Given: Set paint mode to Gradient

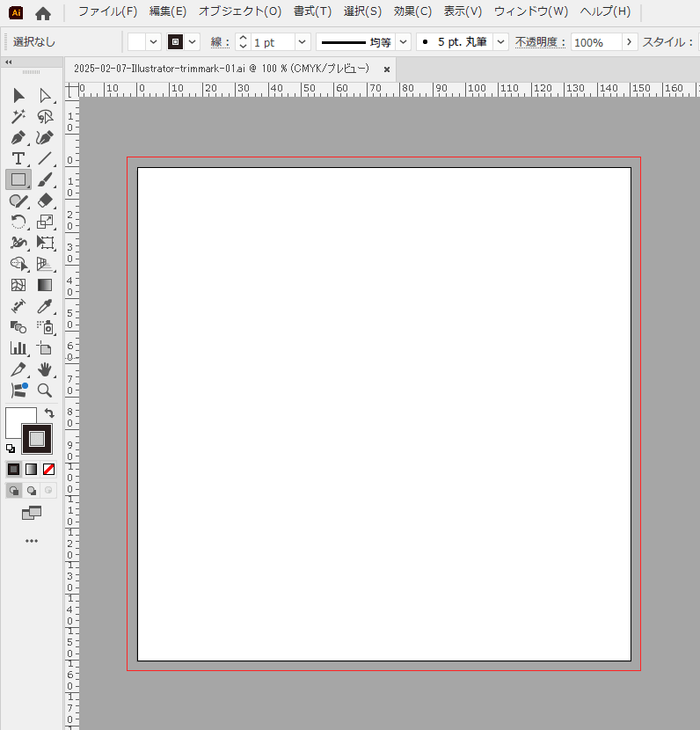Looking at the screenshot, I should (31, 470).
